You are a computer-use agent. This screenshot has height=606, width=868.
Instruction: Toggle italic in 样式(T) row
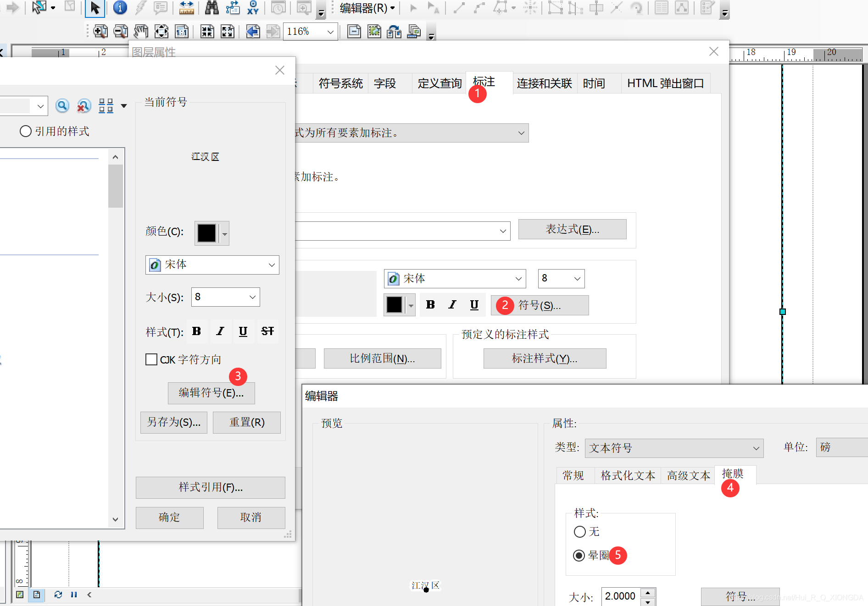tap(220, 331)
